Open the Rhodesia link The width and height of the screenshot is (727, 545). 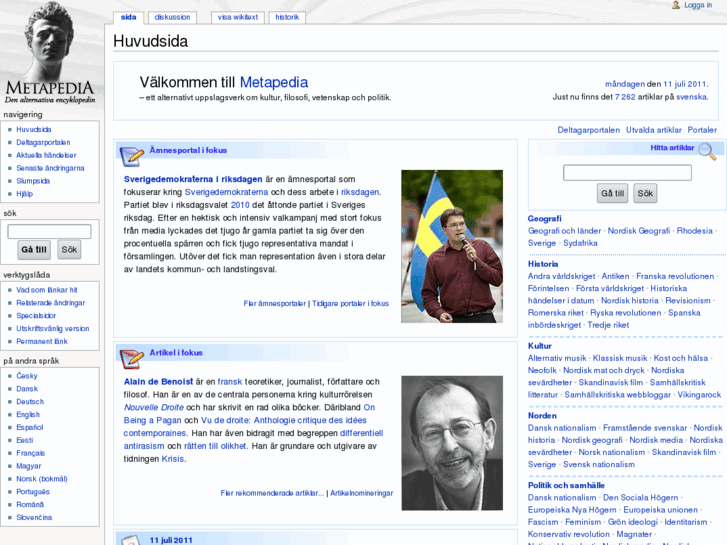point(695,231)
